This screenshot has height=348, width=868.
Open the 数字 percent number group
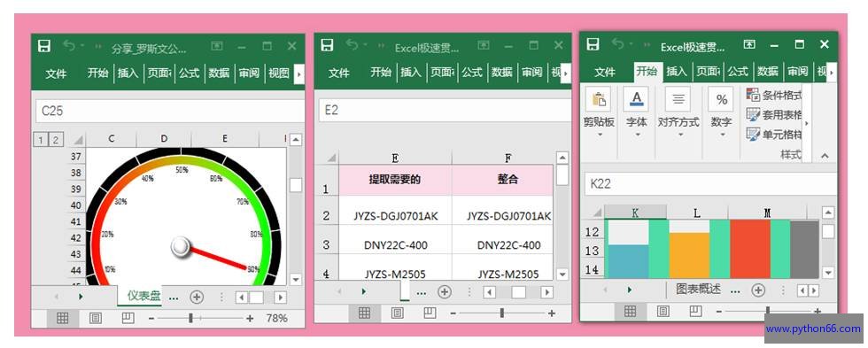[x=721, y=99]
